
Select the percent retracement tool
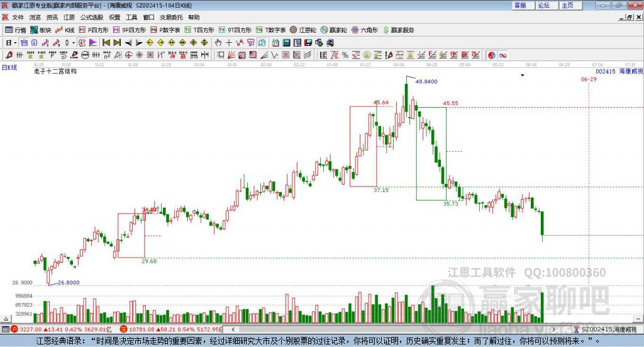pyautogui.click(x=345, y=55)
